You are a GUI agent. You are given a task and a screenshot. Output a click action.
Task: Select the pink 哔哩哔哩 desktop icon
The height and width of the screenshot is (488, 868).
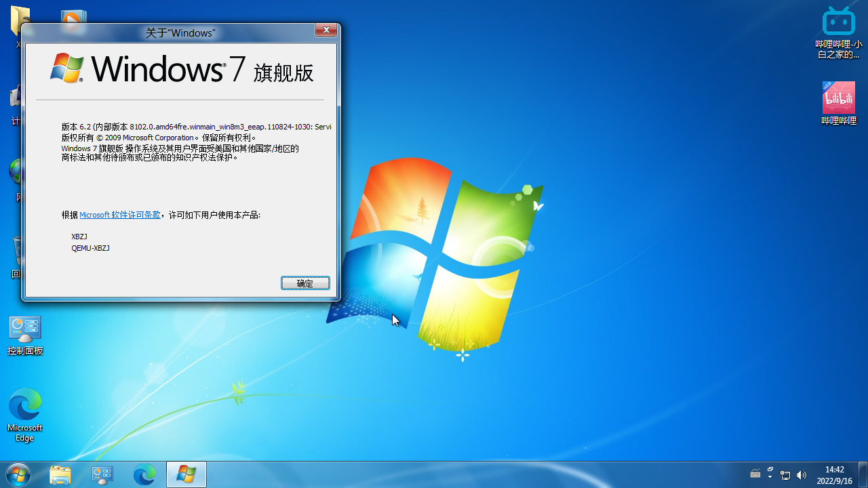click(x=839, y=104)
